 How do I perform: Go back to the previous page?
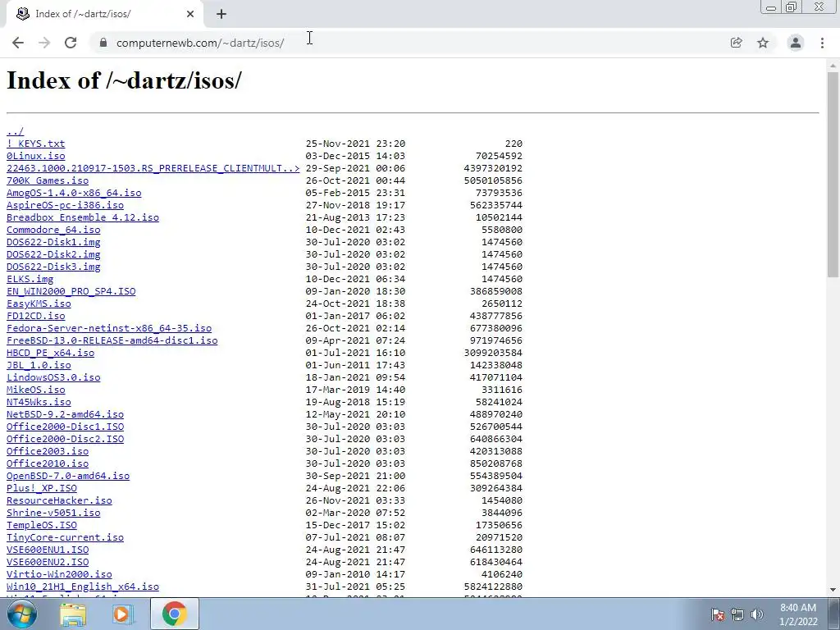tap(18, 43)
